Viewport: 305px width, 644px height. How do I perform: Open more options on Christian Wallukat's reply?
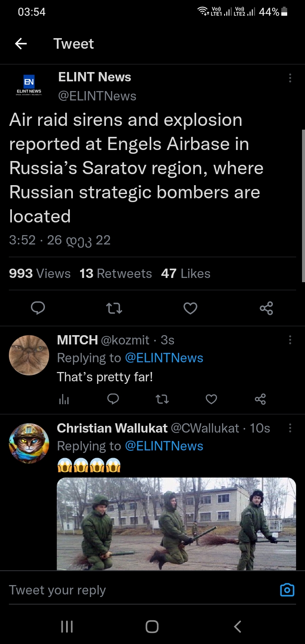(x=290, y=428)
